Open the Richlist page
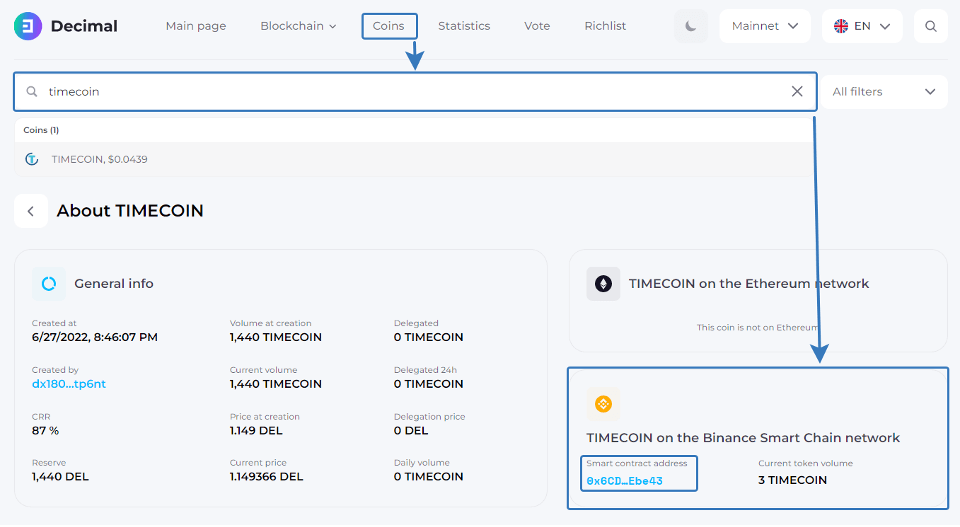The height and width of the screenshot is (527, 960). 605,26
